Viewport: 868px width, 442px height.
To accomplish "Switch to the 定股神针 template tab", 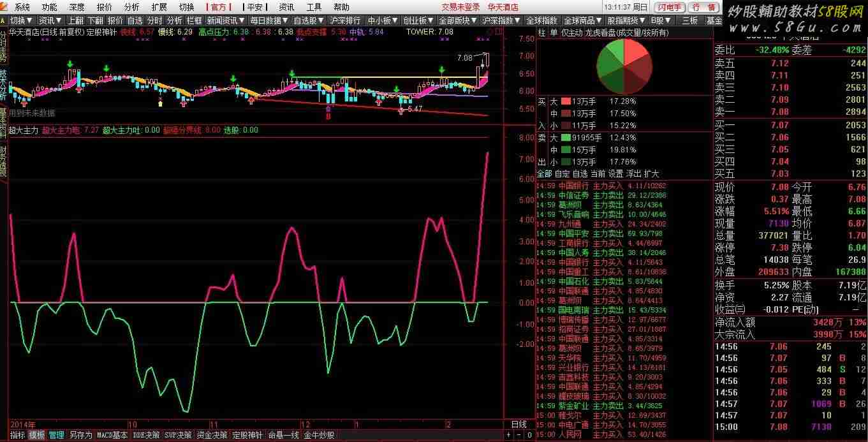I will point(247,436).
